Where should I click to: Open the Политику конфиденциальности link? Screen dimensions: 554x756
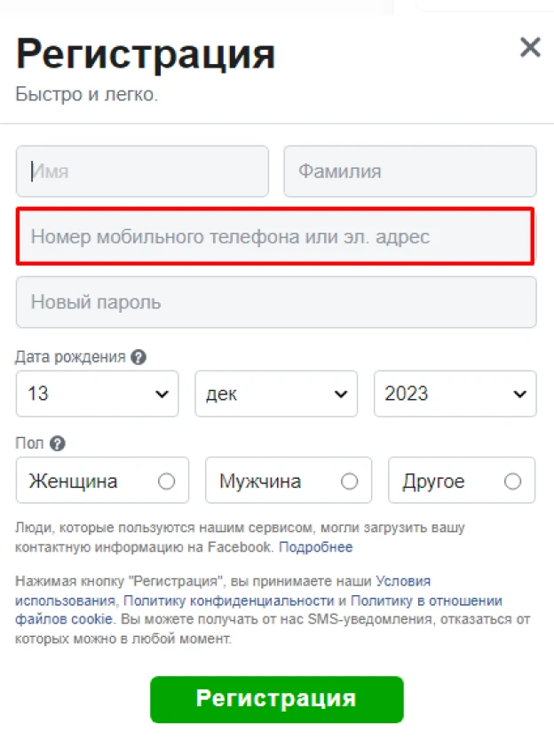pos(229,601)
